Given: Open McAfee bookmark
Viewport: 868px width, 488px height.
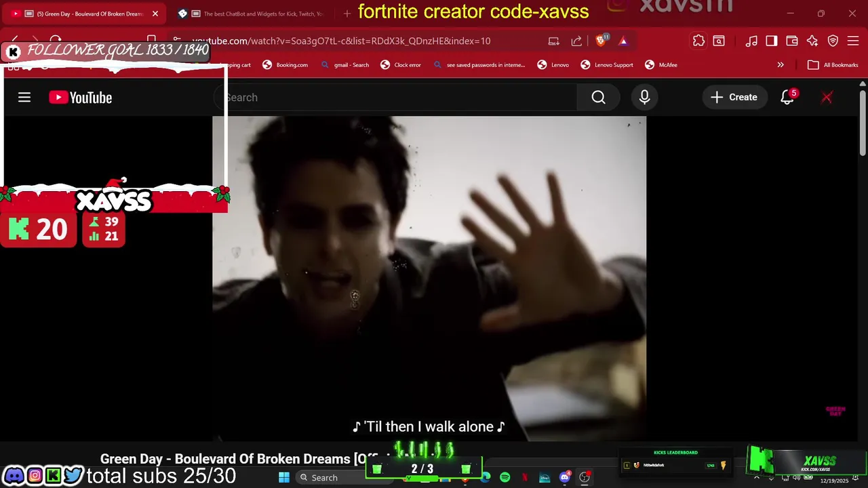Looking at the screenshot, I should tap(661, 65).
